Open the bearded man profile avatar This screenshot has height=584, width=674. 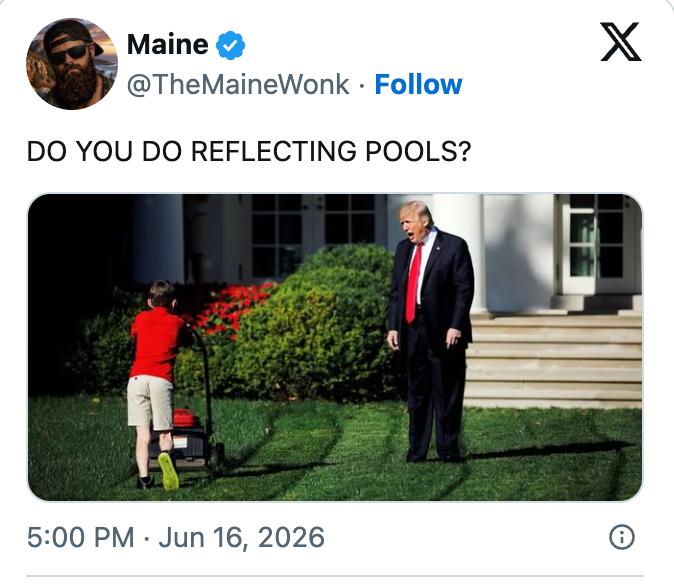click(x=72, y=64)
